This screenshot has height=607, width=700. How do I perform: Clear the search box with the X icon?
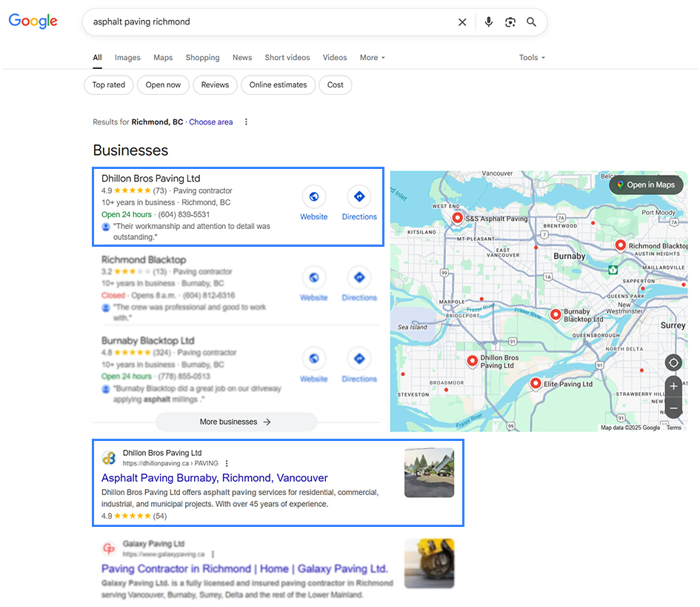[x=462, y=22]
